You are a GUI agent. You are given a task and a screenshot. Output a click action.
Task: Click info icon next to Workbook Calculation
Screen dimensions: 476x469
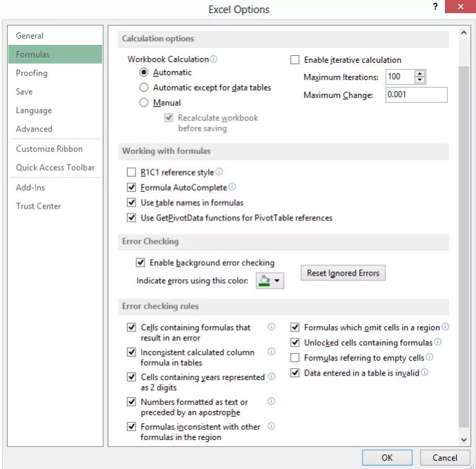(213, 59)
